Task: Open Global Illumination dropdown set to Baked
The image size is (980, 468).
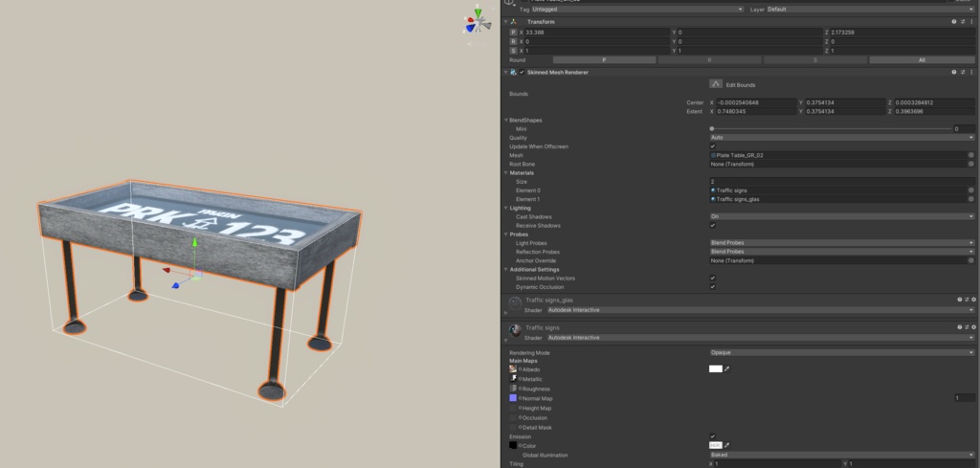Action: pyautogui.click(x=842, y=455)
